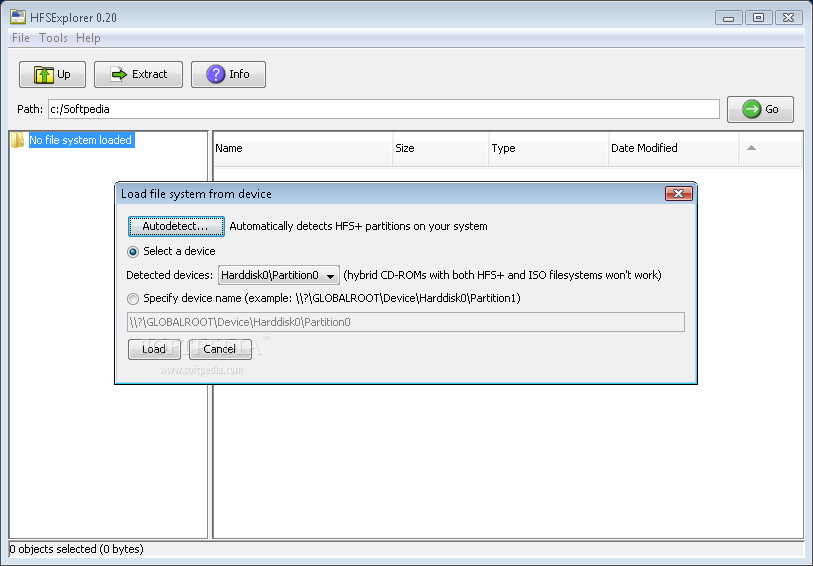Click the device name text field
813x566 pixels.
(405, 322)
